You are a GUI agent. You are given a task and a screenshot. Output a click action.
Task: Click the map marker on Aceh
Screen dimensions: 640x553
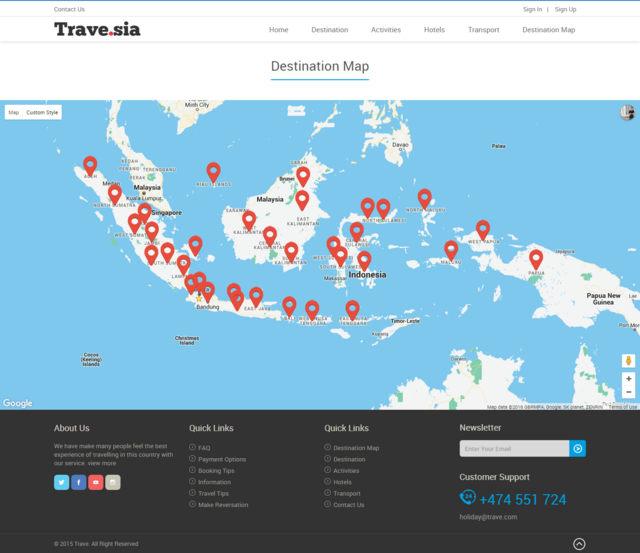click(x=90, y=166)
